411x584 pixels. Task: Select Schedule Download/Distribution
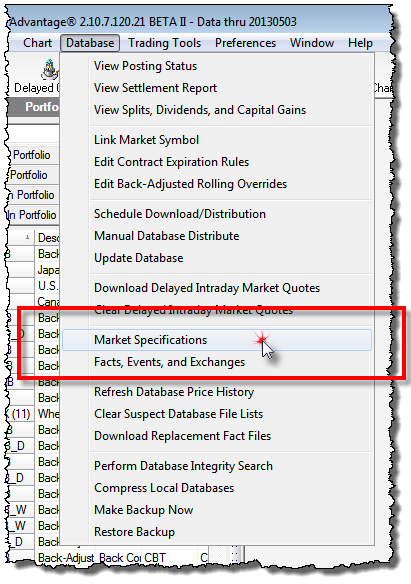coord(218,214)
